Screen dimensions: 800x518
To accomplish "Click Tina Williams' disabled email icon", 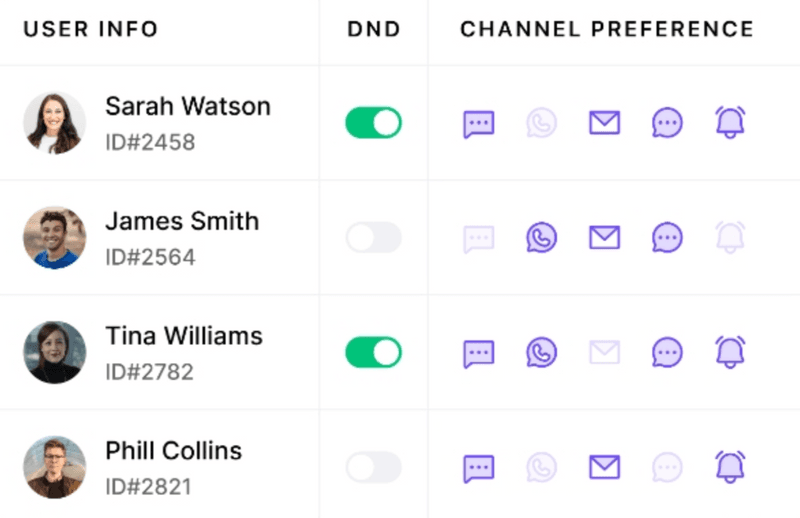I will [604, 352].
